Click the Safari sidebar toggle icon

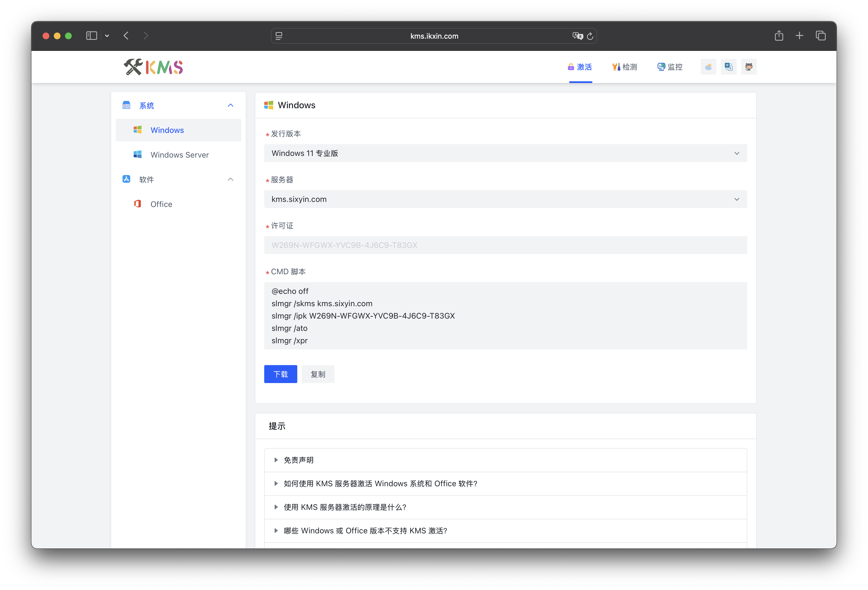[92, 36]
